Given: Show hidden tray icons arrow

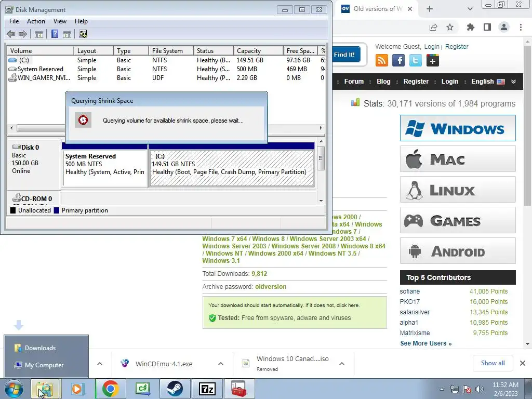Looking at the screenshot, I should tap(442, 389).
